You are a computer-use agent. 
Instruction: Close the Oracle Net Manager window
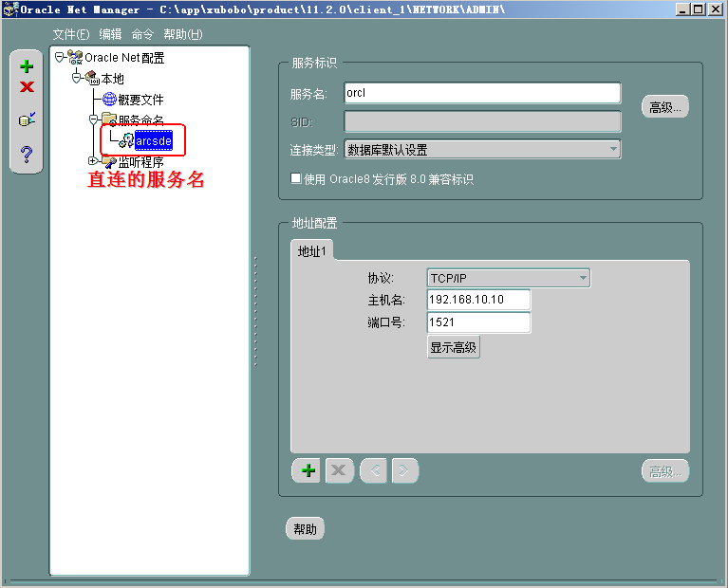pos(716,9)
